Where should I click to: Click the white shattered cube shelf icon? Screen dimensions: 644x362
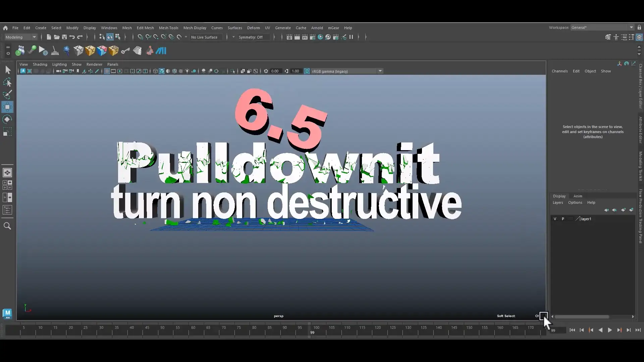click(x=78, y=51)
